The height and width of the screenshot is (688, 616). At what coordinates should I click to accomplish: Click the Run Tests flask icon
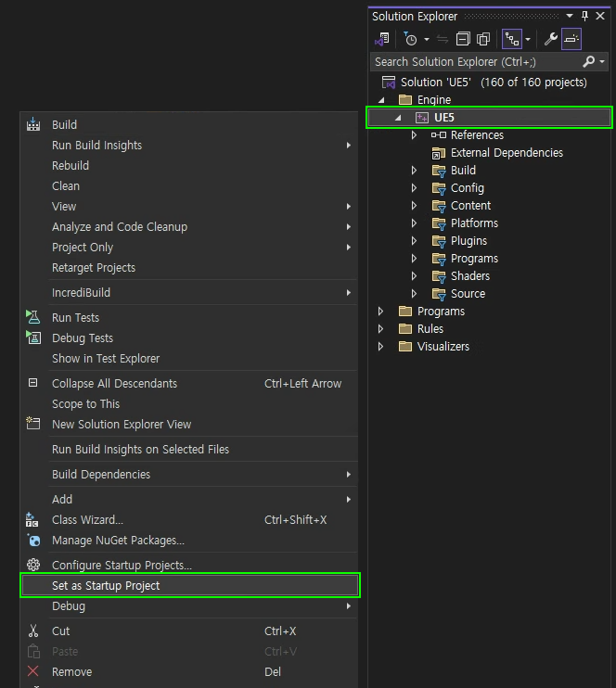(x=32, y=317)
